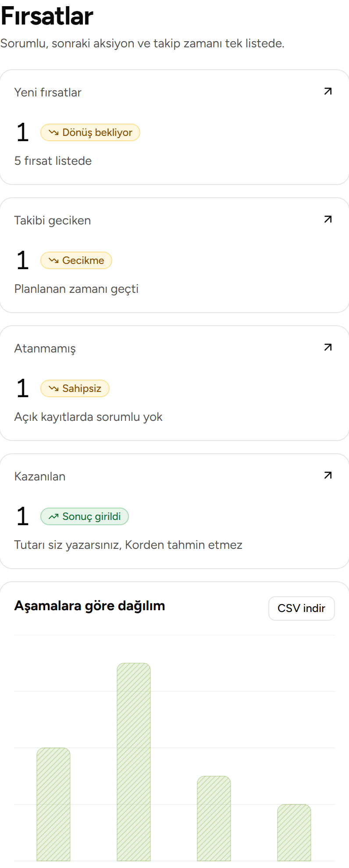Select the tallest bar in the chart
Screen dimensions: 349x868
[134, 762]
